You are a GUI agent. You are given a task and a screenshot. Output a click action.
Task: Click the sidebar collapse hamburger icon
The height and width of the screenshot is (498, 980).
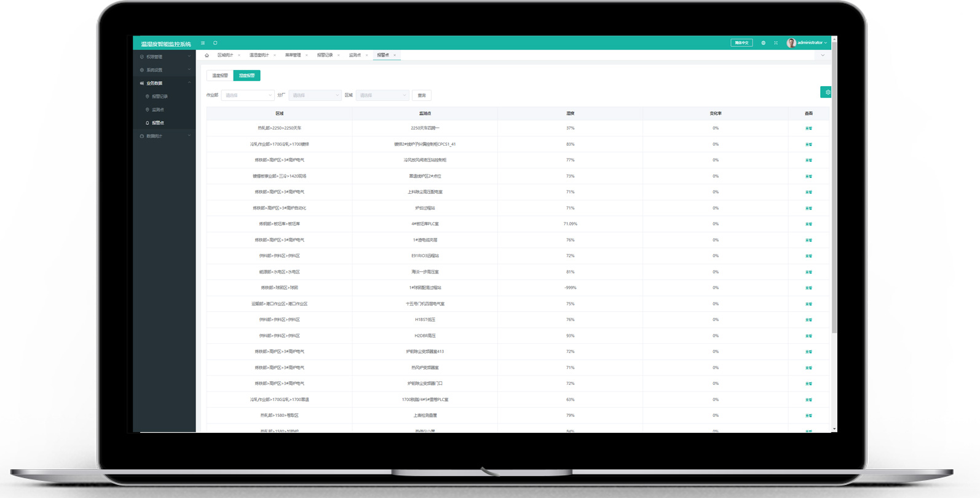[x=203, y=43]
